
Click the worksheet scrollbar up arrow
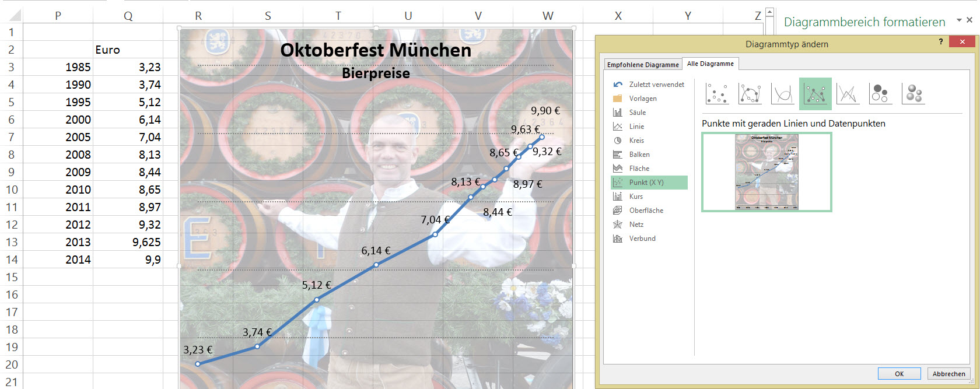pyautogui.click(x=769, y=12)
